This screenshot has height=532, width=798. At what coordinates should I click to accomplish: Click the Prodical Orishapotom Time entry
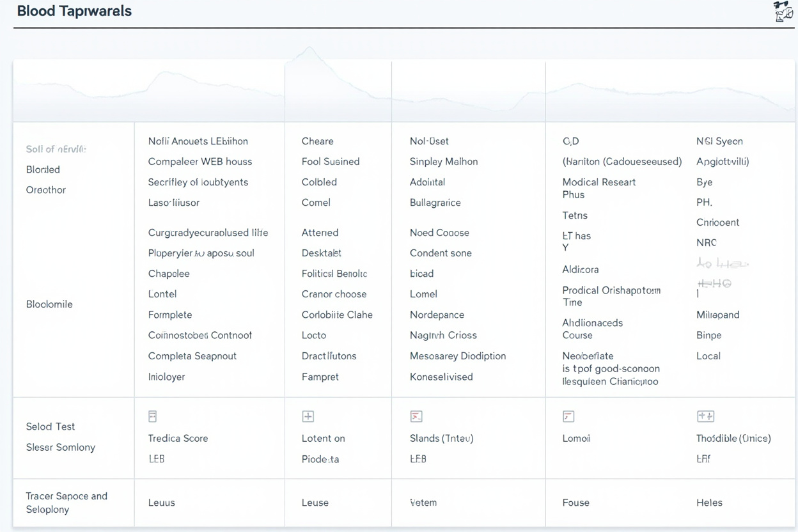[x=611, y=296]
